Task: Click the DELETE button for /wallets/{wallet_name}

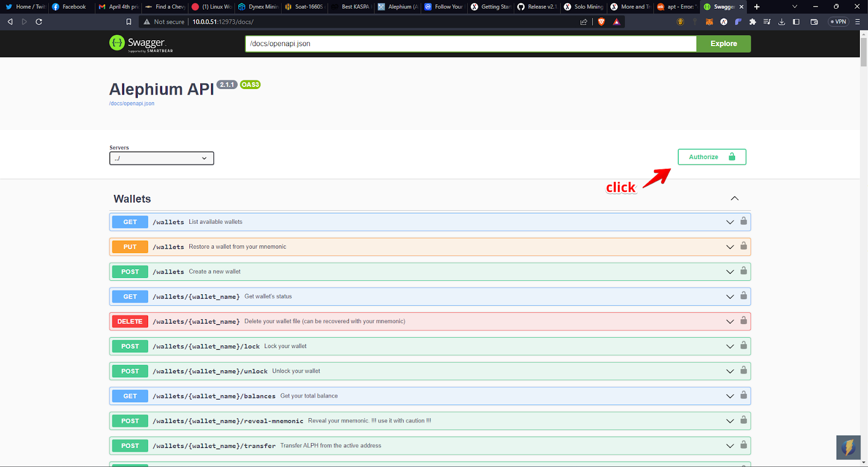Action: pos(130,321)
